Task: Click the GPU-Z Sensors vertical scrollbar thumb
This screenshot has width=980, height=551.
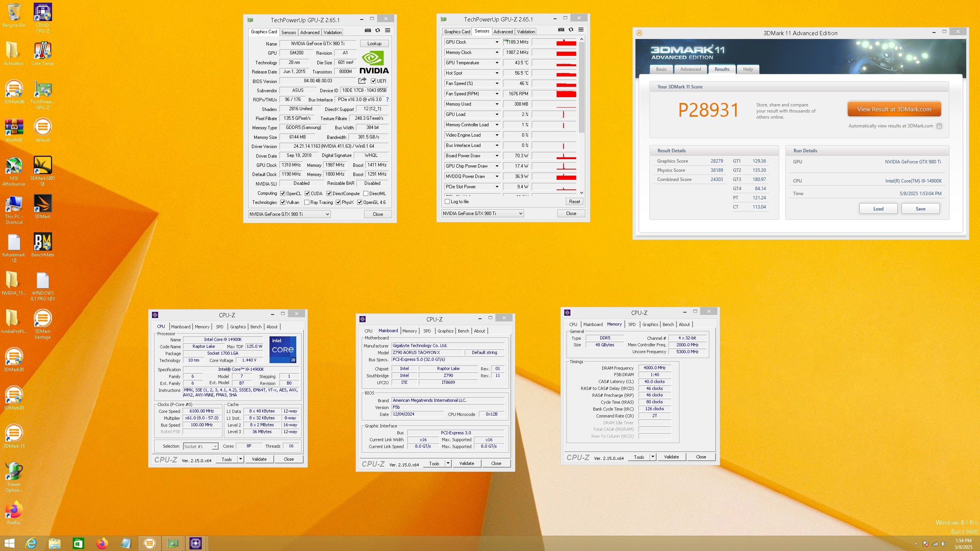Action: click(581, 87)
